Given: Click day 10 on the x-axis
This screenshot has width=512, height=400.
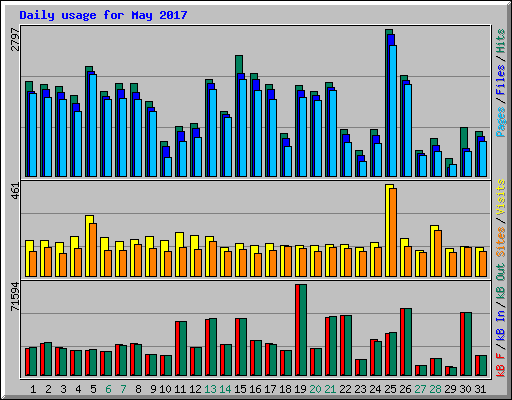Looking at the screenshot, I should click(165, 389).
